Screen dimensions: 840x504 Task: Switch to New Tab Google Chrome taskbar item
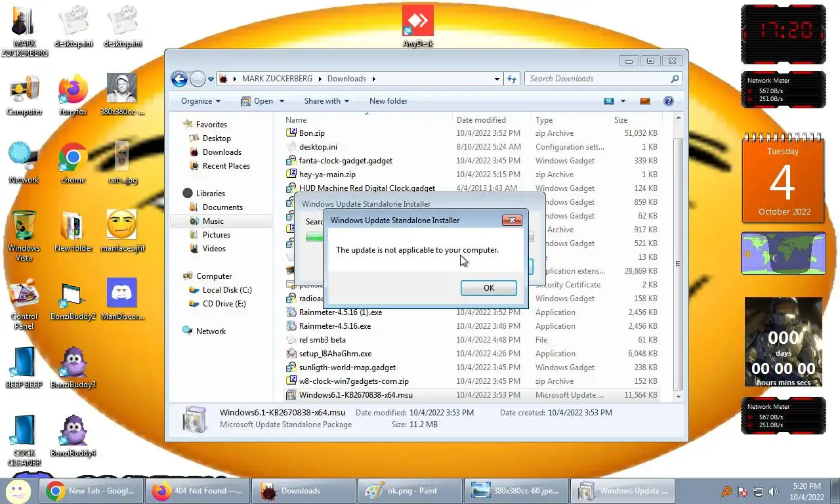tap(91, 491)
